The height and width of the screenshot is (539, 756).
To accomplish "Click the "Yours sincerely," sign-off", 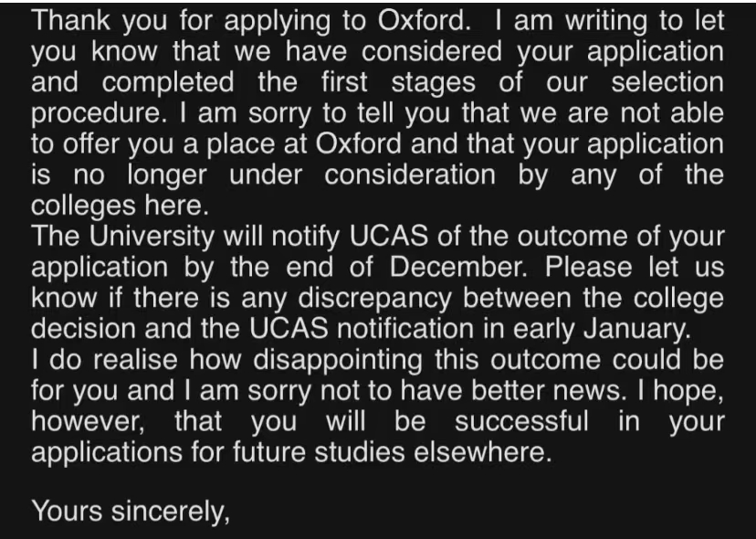I will pyautogui.click(x=130, y=510).
